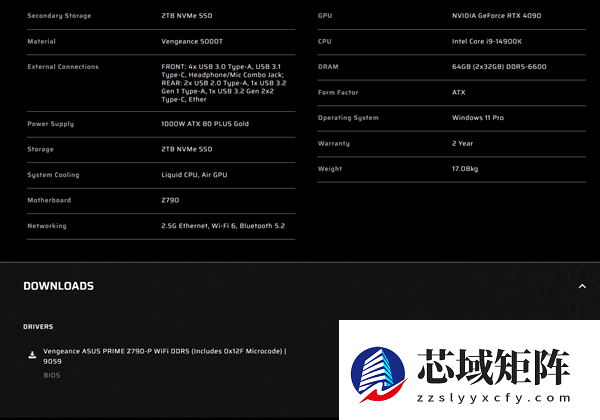
Task: Click the 'Windows 11 Pro' value
Action: 478,117
